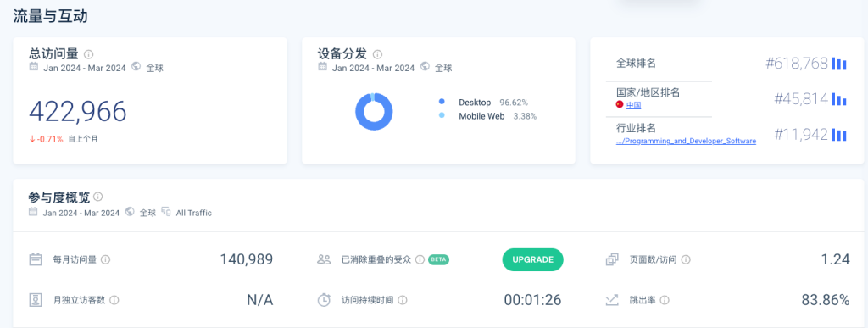868x328 pixels.
Task: Click the green UPGRADE button
Action: click(x=532, y=259)
